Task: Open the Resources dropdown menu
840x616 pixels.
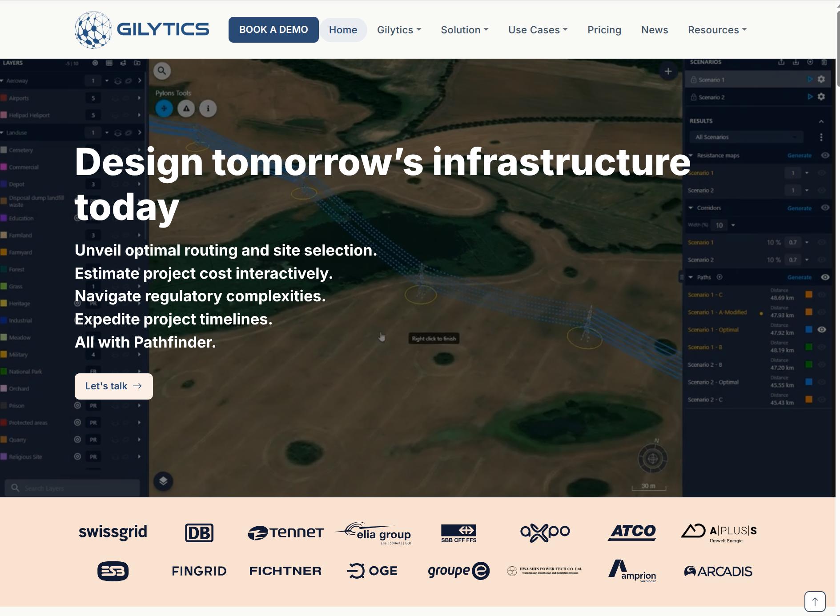Action: (717, 30)
